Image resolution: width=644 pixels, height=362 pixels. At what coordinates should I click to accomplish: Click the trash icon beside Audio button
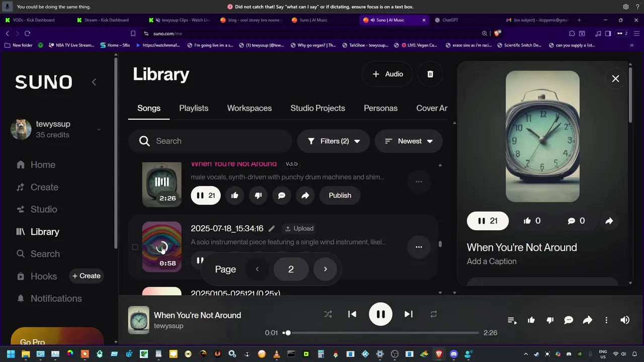pyautogui.click(x=430, y=74)
